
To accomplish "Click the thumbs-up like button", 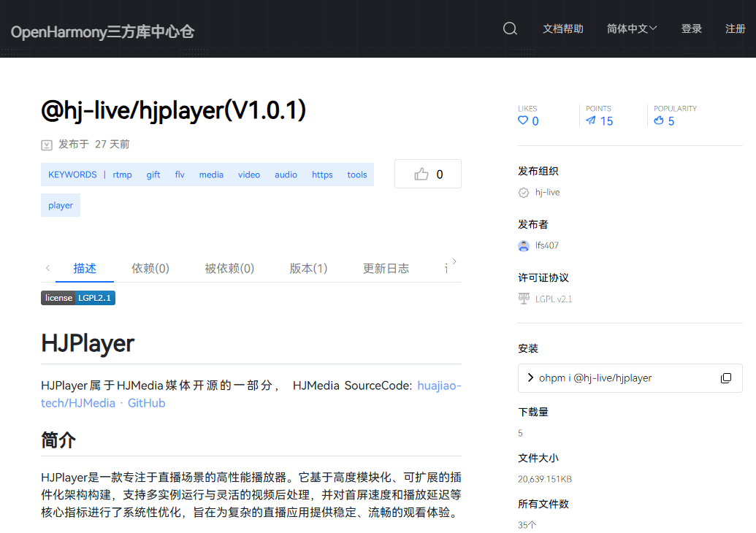I will [428, 174].
